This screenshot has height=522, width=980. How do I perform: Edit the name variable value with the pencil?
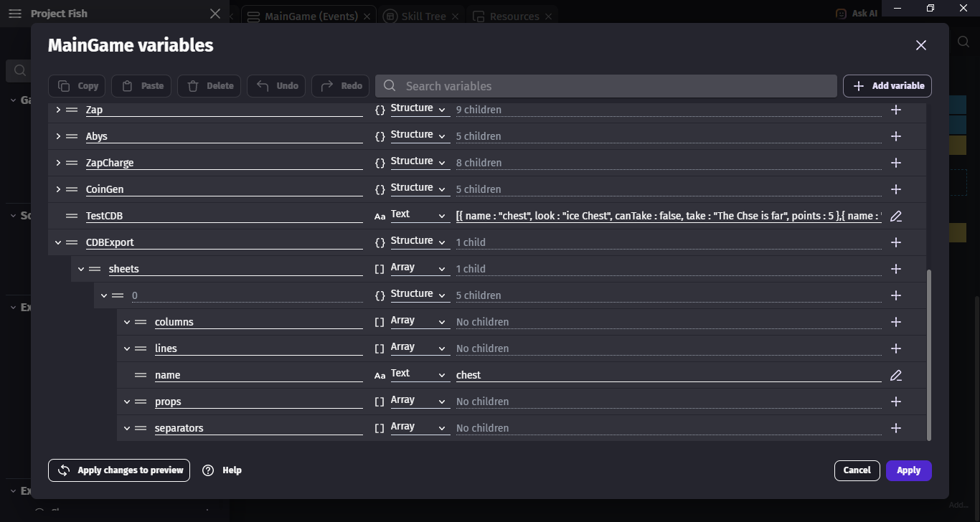895,375
